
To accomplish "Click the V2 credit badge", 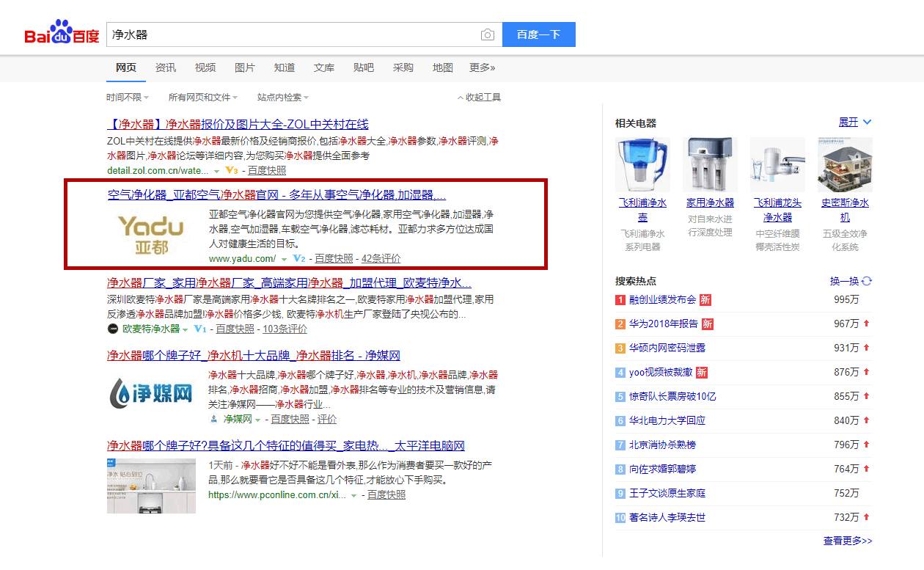I will [299, 258].
